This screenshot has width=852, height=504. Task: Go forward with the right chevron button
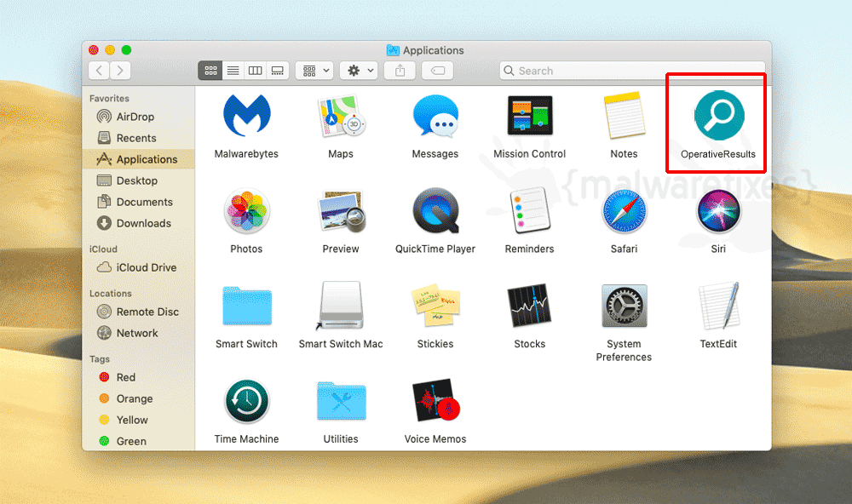(x=120, y=71)
